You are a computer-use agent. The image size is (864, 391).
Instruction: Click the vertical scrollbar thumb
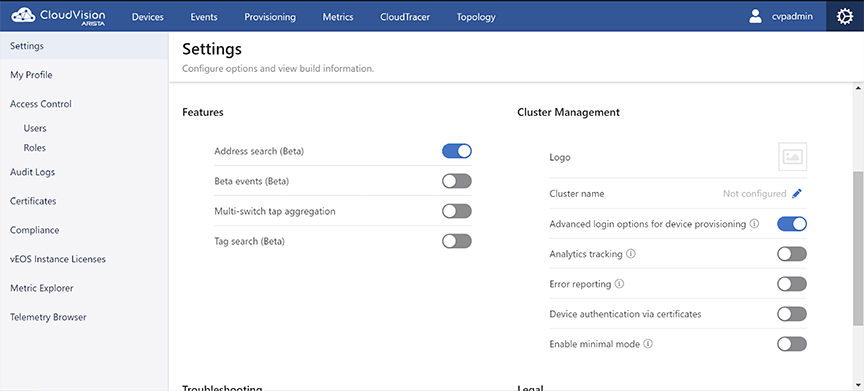[x=858, y=248]
